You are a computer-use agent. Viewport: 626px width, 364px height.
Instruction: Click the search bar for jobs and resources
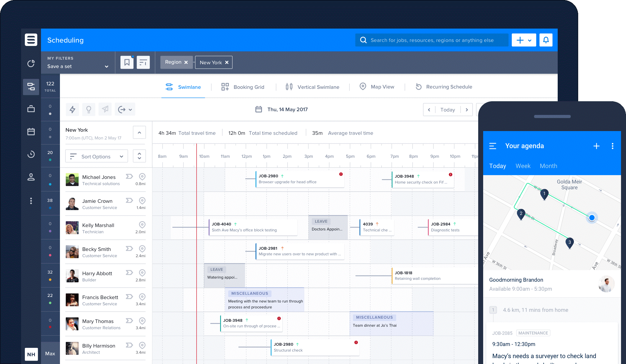[x=432, y=40]
